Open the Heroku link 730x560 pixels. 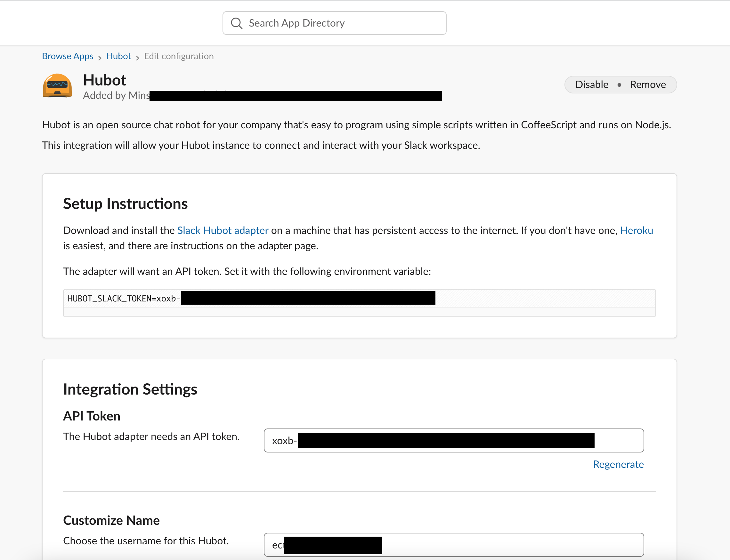pyautogui.click(x=636, y=230)
